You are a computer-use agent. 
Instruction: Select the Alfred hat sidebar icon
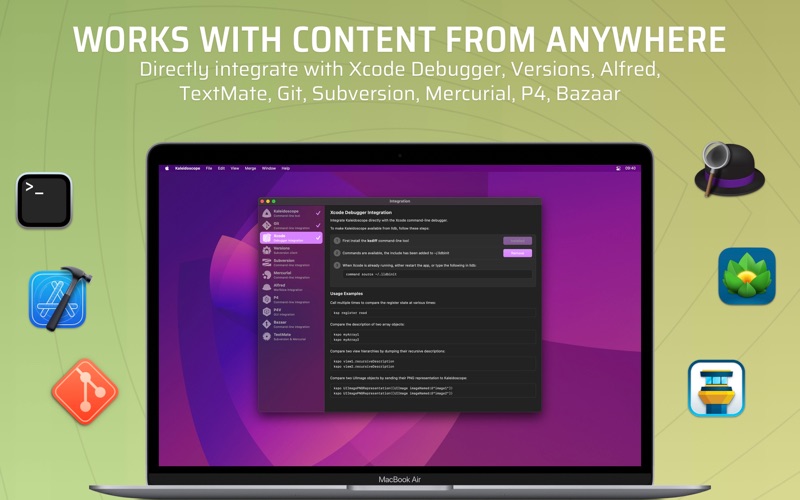266,287
